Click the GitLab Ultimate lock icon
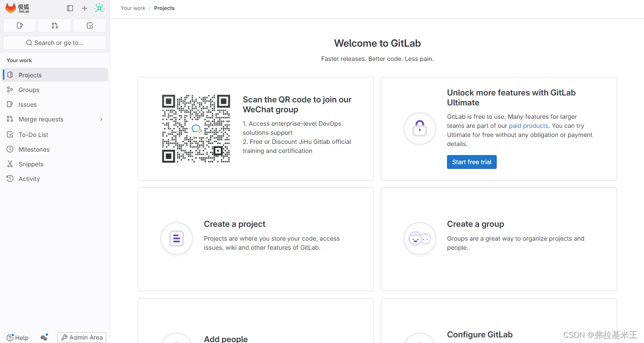Image resolution: width=644 pixels, height=343 pixels. pyautogui.click(x=420, y=129)
